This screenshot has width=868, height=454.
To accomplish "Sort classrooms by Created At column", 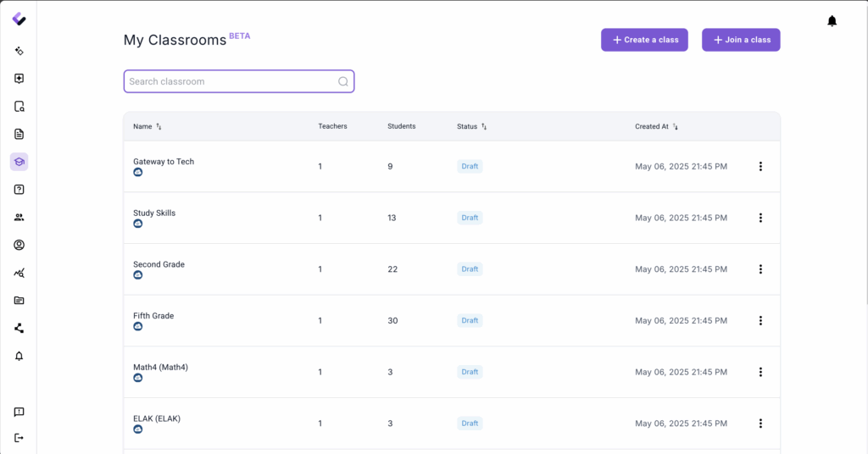I will coord(676,126).
